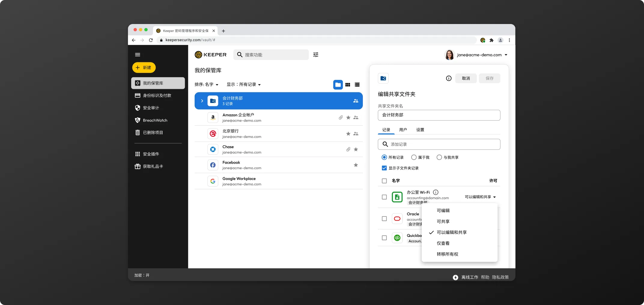Screen dimensions: 644x305
Task: Select 所有记录 radio button
Action: pyautogui.click(x=384, y=157)
